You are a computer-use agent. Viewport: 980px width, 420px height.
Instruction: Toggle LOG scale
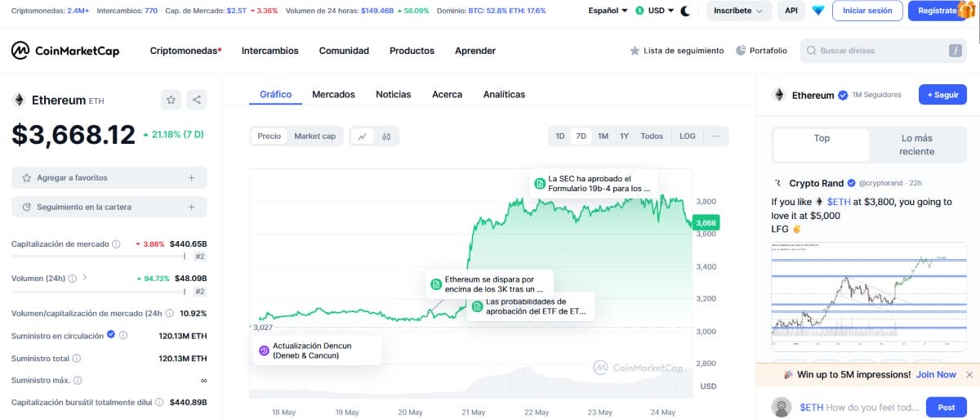(x=688, y=136)
